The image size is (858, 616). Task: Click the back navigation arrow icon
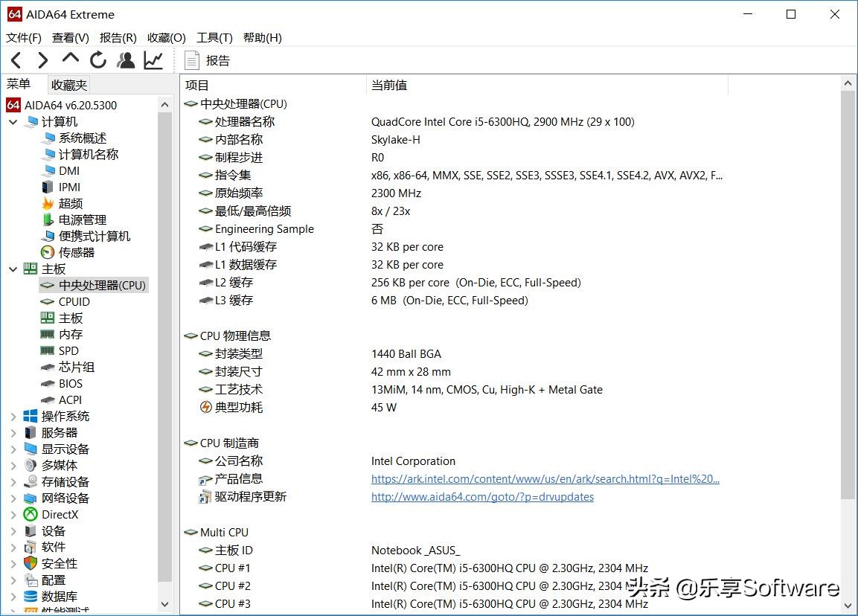click(x=16, y=60)
